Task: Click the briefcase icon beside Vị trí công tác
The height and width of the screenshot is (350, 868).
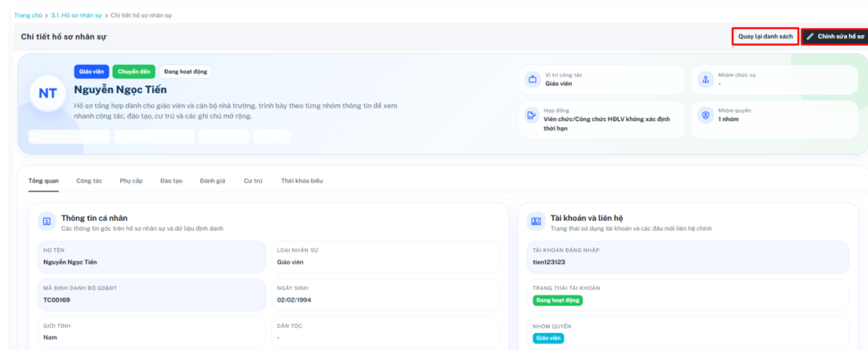Action: click(532, 79)
